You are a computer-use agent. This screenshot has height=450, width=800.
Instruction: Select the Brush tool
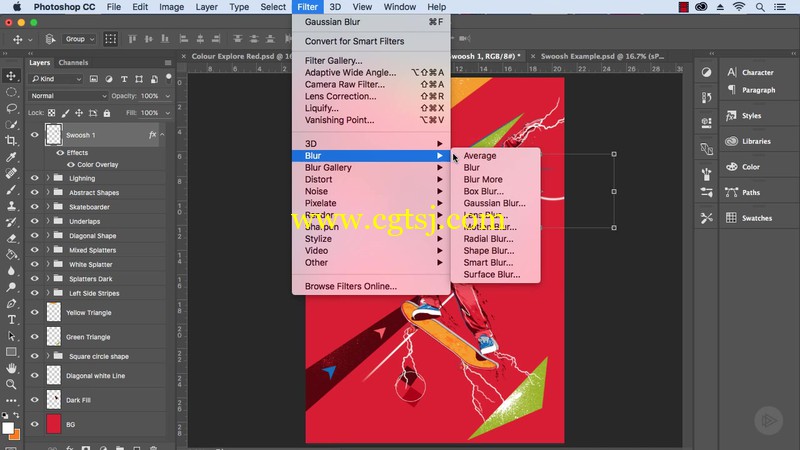(x=11, y=190)
